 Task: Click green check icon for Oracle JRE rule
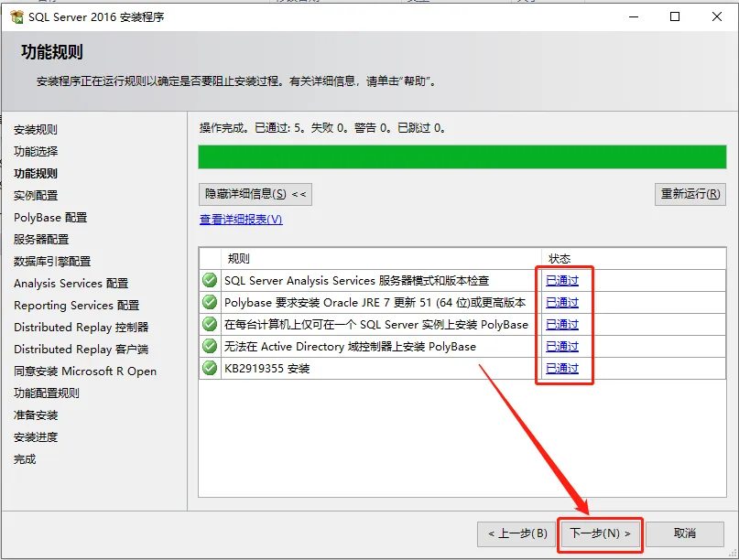(210, 302)
